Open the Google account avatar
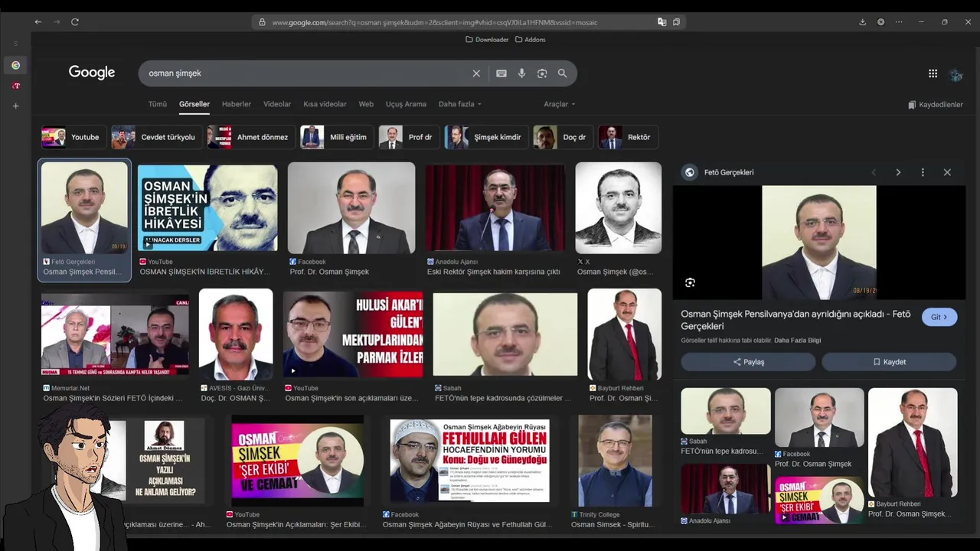 955,74
